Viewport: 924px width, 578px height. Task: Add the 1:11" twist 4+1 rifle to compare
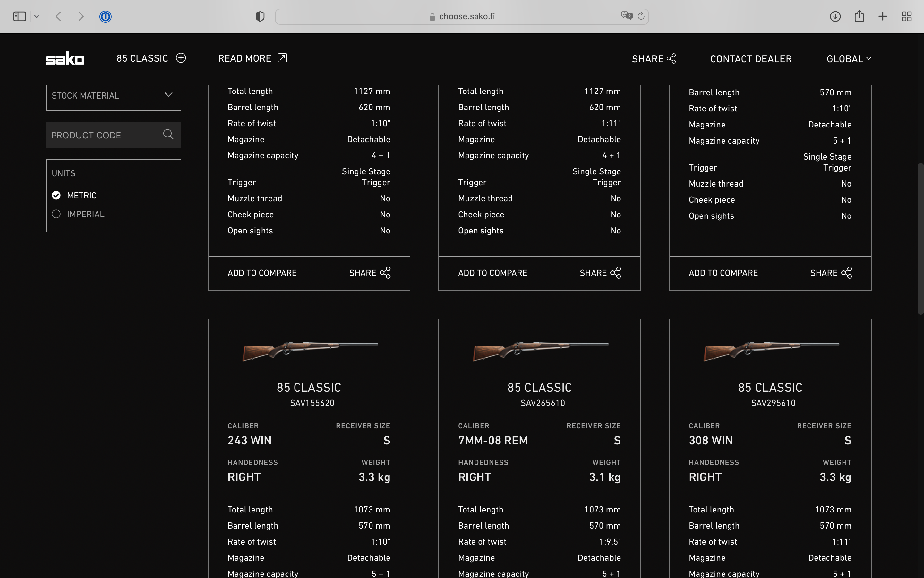492,273
